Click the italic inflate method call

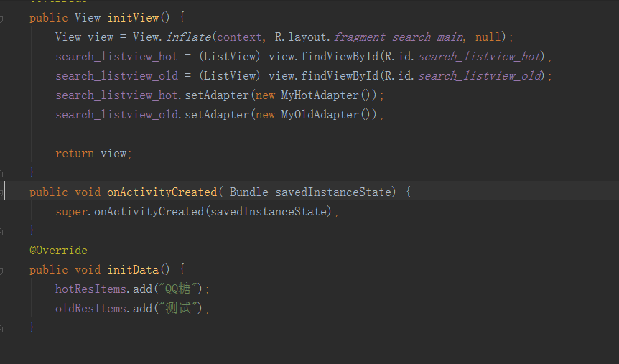(x=188, y=37)
